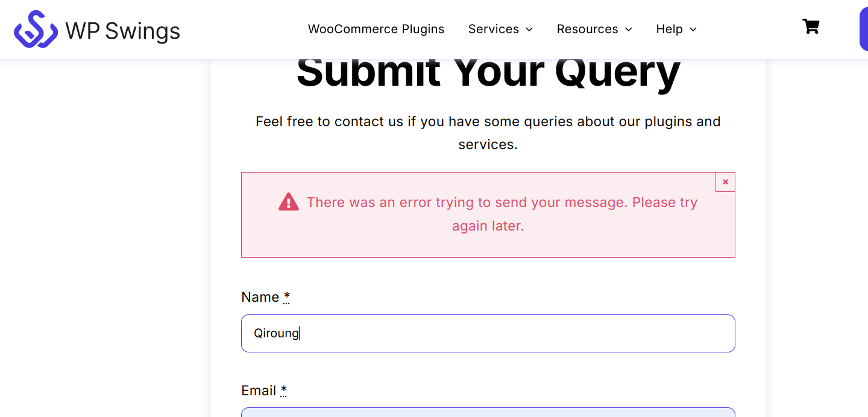
Task: Expand the Services chevron arrow
Action: point(529,30)
